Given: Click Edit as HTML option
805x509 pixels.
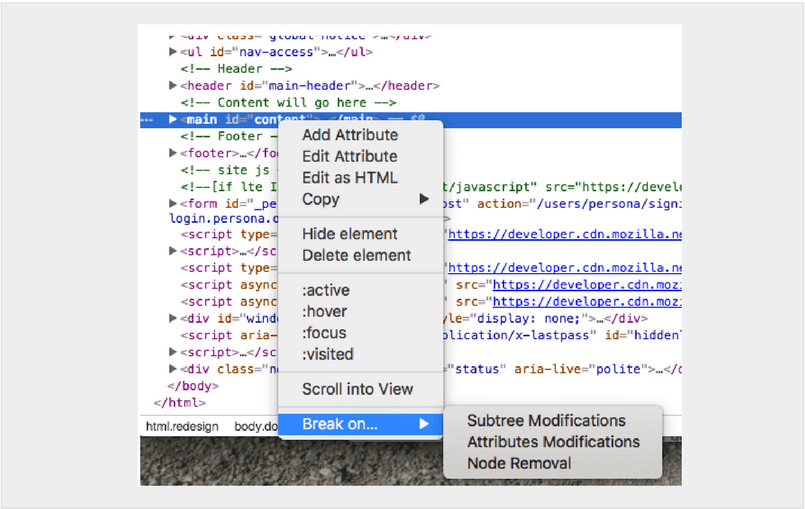Looking at the screenshot, I should [350, 178].
